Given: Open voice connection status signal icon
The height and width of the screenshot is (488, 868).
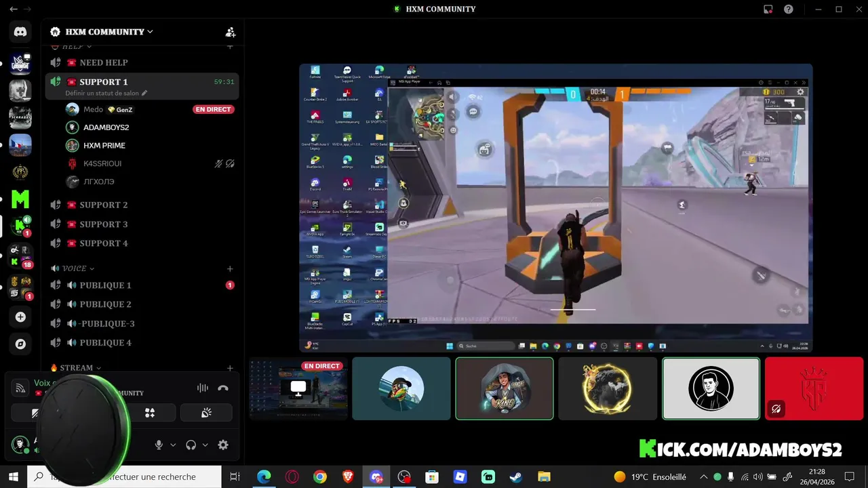Looking at the screenshot, I should tap(21, 388).
